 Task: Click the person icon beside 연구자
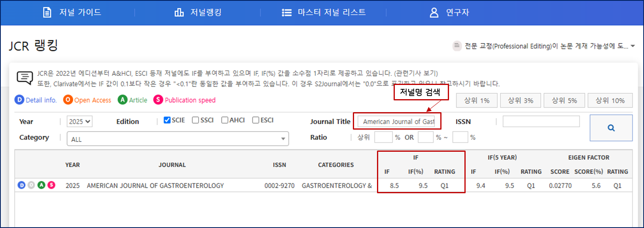(x=434, y=13)
